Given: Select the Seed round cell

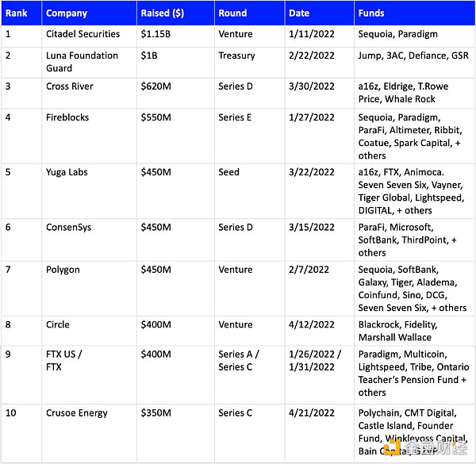Looking at the screenshot, I should click(x=228, y=172).
